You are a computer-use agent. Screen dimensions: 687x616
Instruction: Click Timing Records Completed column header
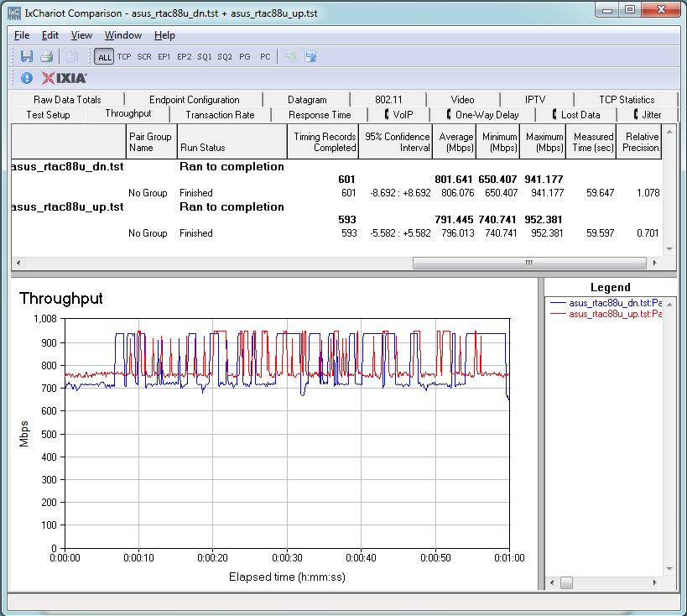[x=323, y=142]
